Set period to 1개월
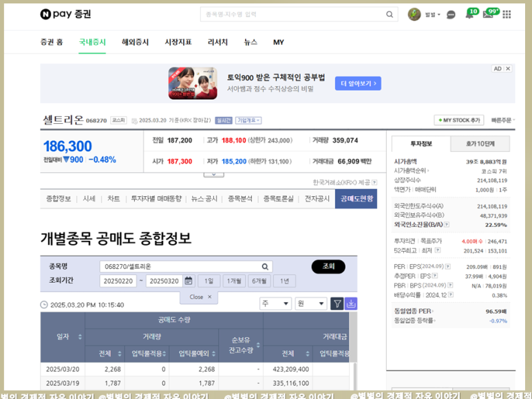The image size is (532, 399). (234, 281)
